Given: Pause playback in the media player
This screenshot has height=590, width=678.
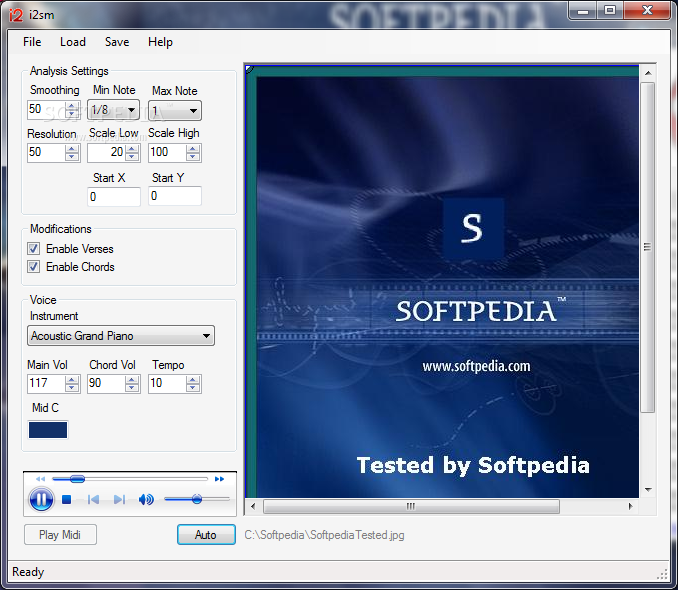Looking at the screenshot, I should tap(41, 500).
